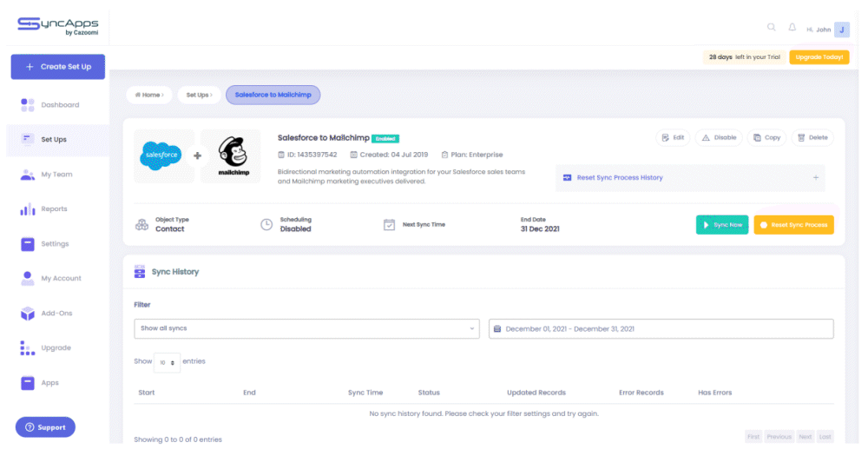Click the Sync History server icon
This screenshot has width=868, height=456.
[140, 272]
